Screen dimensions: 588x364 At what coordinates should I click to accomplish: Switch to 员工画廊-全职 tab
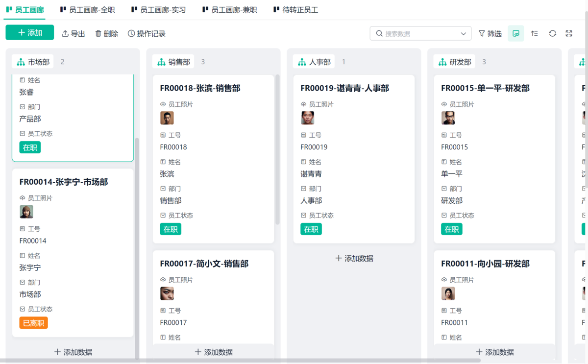(x=88, y=10)
